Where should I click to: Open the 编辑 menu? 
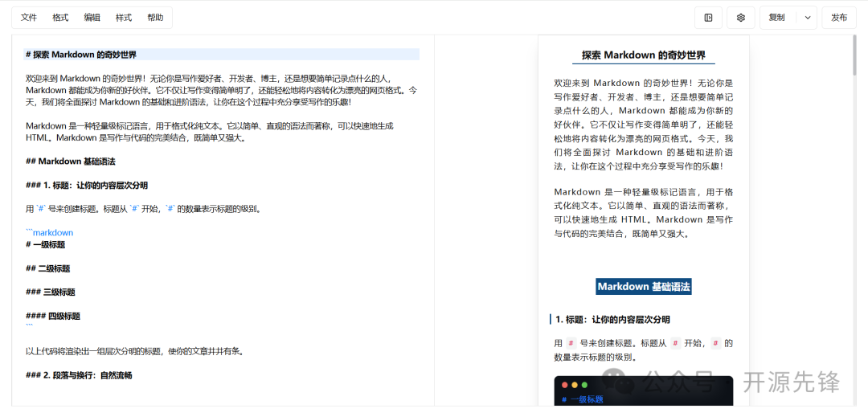click(x=92, y=18)
